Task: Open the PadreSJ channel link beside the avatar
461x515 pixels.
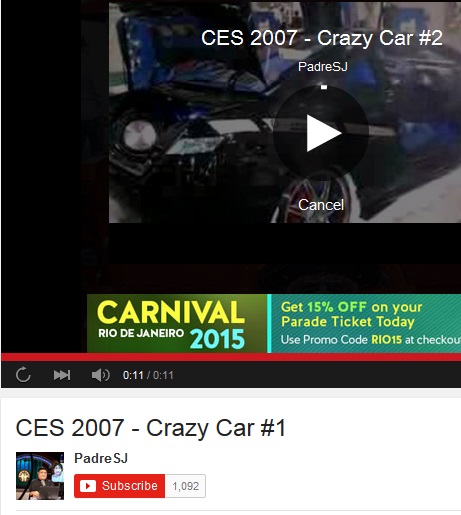Action: click(x=101, y=458)
